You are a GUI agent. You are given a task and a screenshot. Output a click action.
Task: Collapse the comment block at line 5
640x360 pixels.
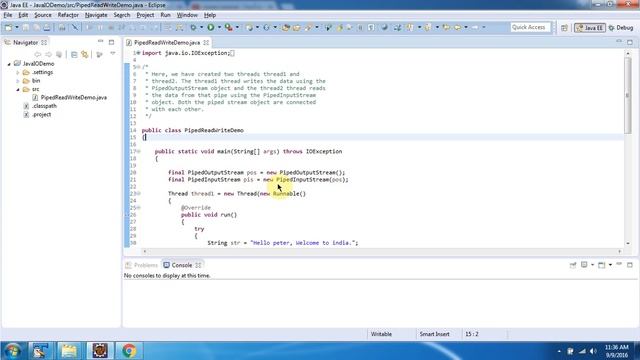point(139,67)
